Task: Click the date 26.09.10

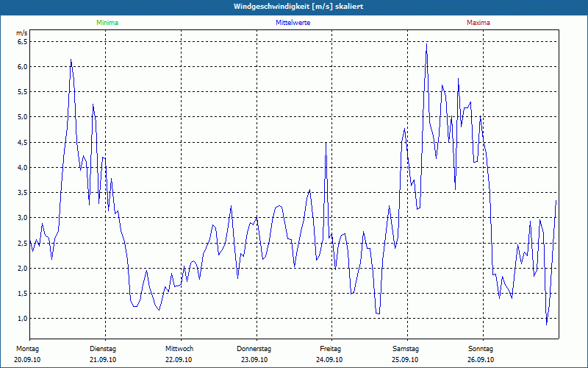Action: 481,360
